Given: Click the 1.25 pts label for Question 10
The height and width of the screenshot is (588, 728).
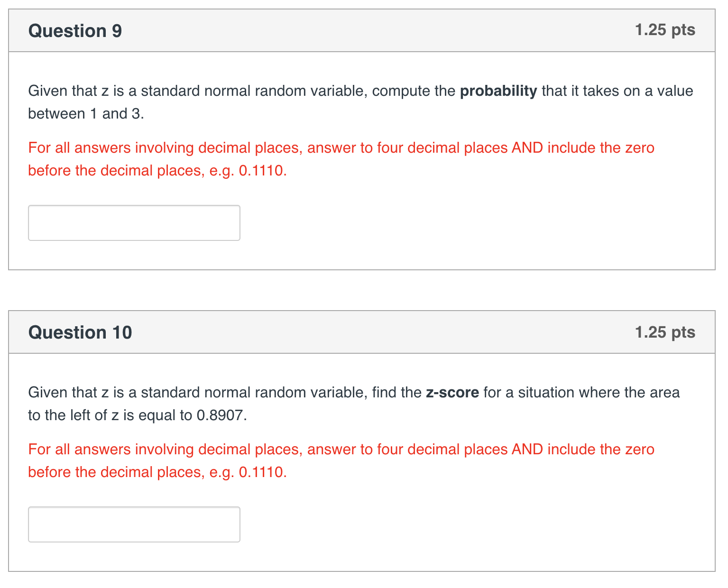Looking at the screenshot, I should (664, 331).
